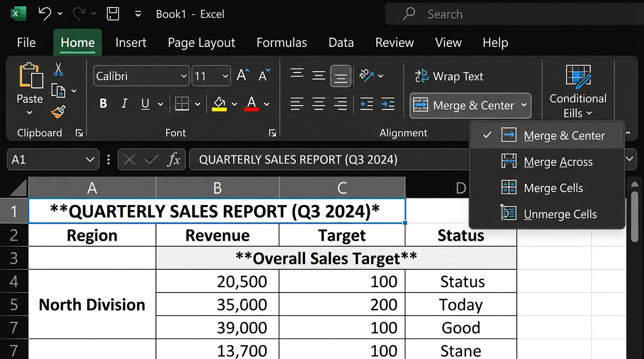Click the Increase Font Size icon
The width and height of the screenshot is (644, 359).
[x=243, y=76]
